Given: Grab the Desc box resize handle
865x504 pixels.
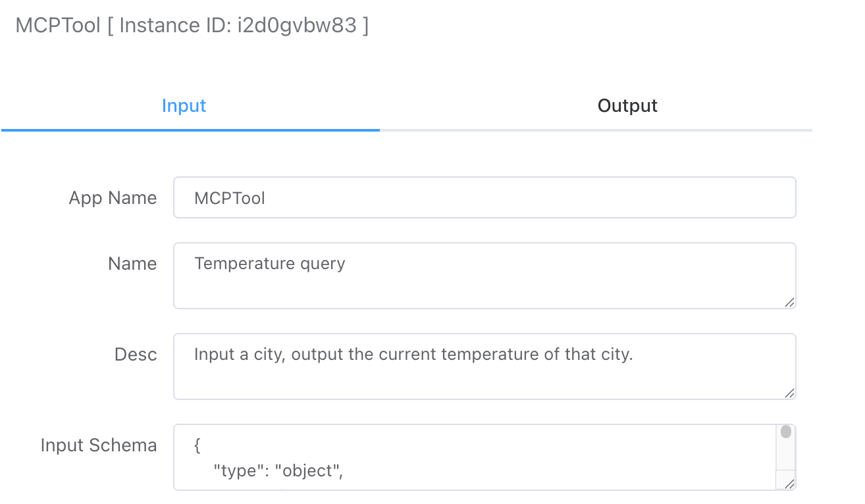Looking at the screenshot, I should [x=789, y=393].
